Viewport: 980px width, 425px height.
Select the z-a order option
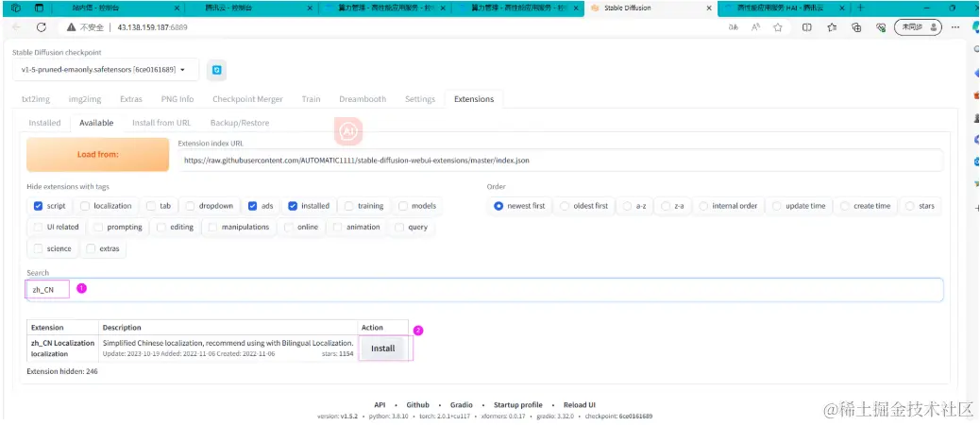[665, 206]
